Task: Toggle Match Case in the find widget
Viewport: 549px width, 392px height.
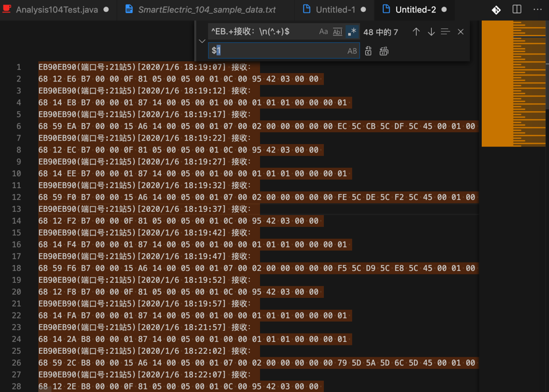Action: [323, 32]
